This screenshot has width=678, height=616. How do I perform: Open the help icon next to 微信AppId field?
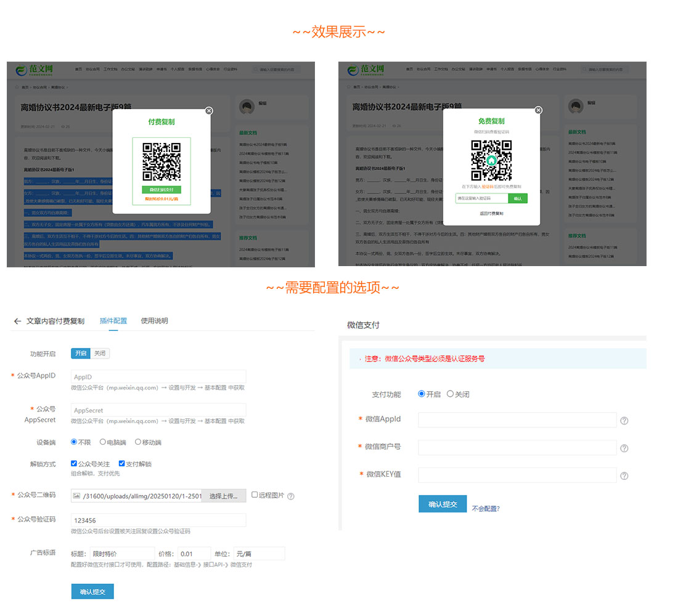pyautogui.click(x=623, y=419)
